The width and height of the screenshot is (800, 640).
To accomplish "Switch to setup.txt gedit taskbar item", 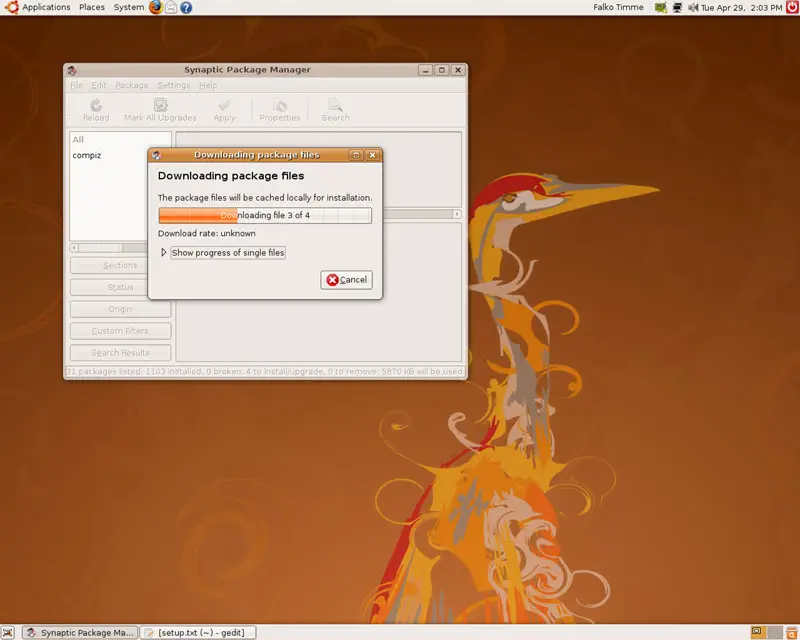I will click(198, 632).
